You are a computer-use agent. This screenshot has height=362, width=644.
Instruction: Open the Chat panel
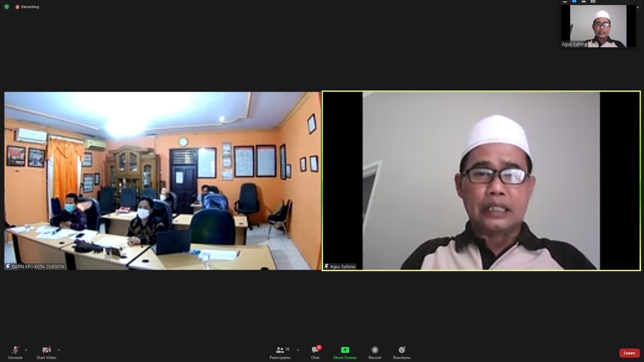pos(315,352)
